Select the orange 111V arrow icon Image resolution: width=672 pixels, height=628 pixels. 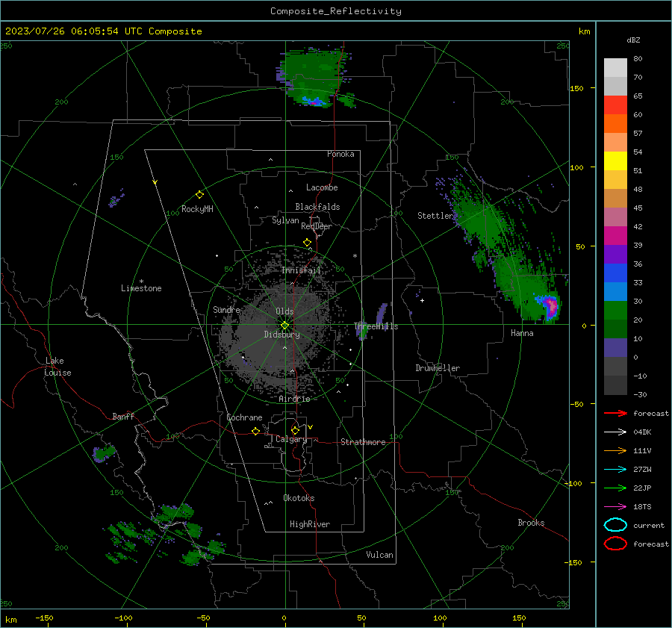click(615, 450)
